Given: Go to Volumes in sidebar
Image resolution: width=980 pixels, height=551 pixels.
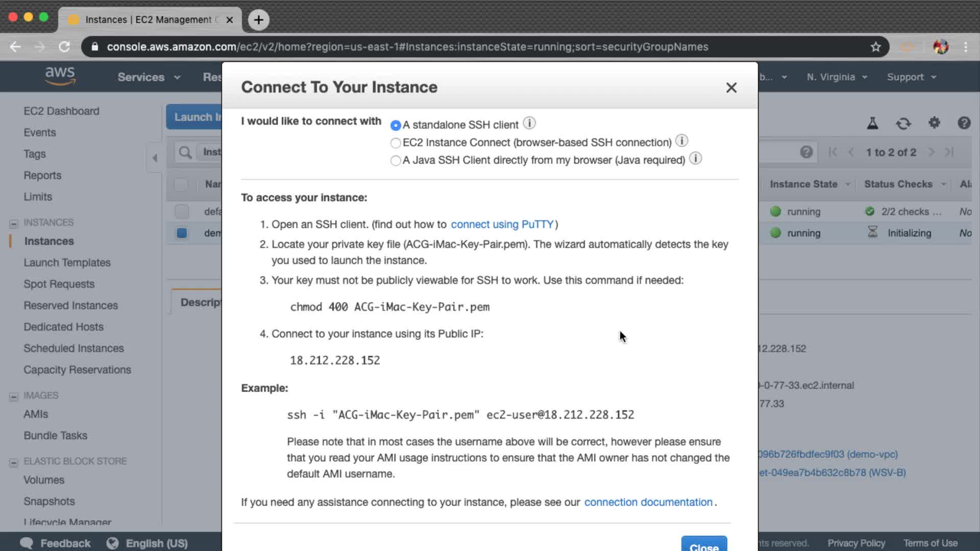Looking at the screenshot, I should (x=44, y=480).
